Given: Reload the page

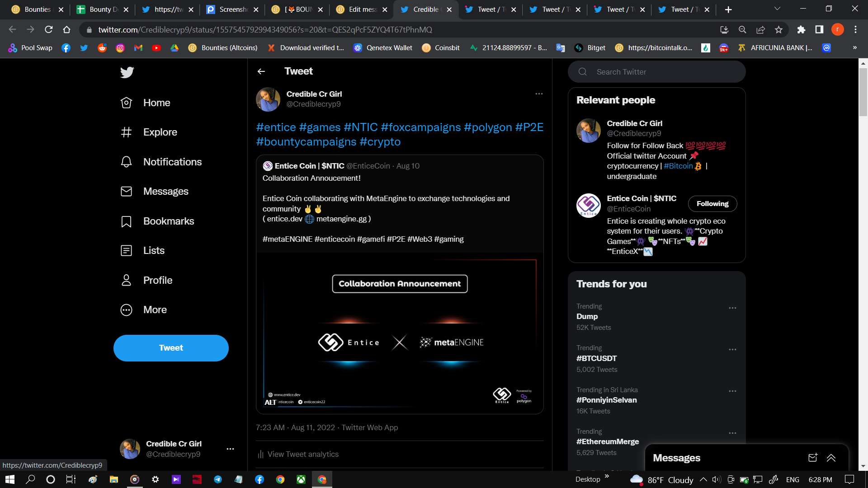Looking at the screenshot, I should [49, 29].
